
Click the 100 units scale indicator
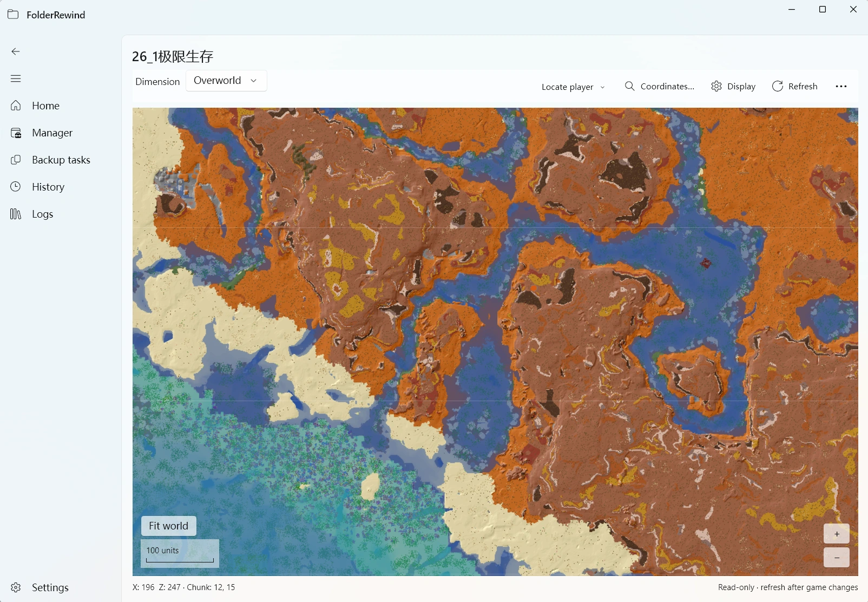(180, 553)
